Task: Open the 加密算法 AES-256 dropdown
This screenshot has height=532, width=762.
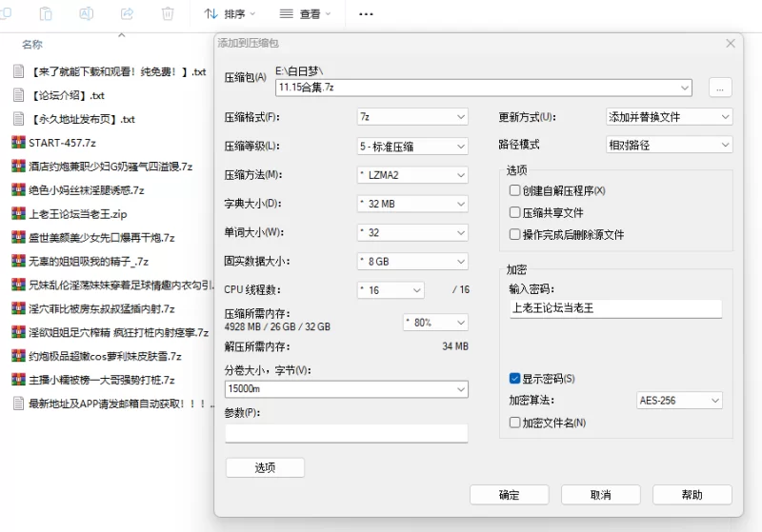Action: [x=684, y=401]
